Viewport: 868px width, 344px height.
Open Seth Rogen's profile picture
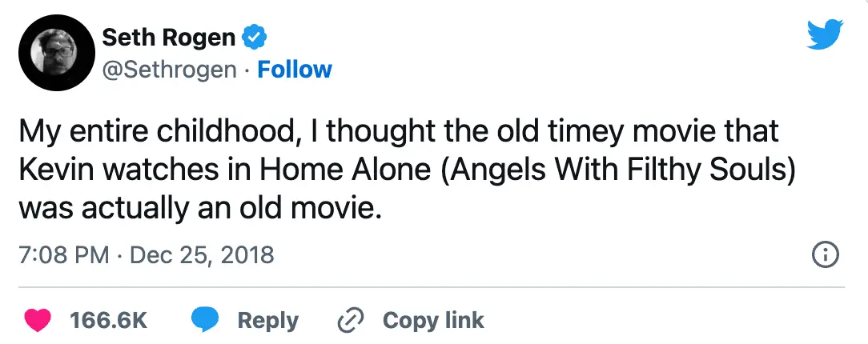[54, 54]
